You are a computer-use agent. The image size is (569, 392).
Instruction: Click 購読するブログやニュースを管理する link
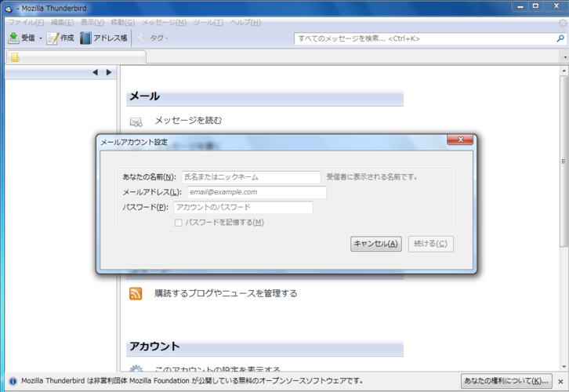(x=226, y=293)
